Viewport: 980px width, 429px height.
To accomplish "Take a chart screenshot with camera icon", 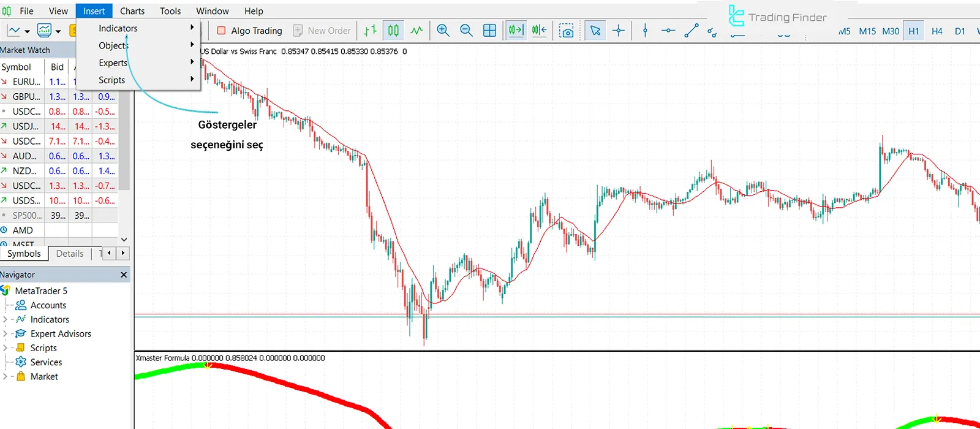I will [x=567, y=31].
